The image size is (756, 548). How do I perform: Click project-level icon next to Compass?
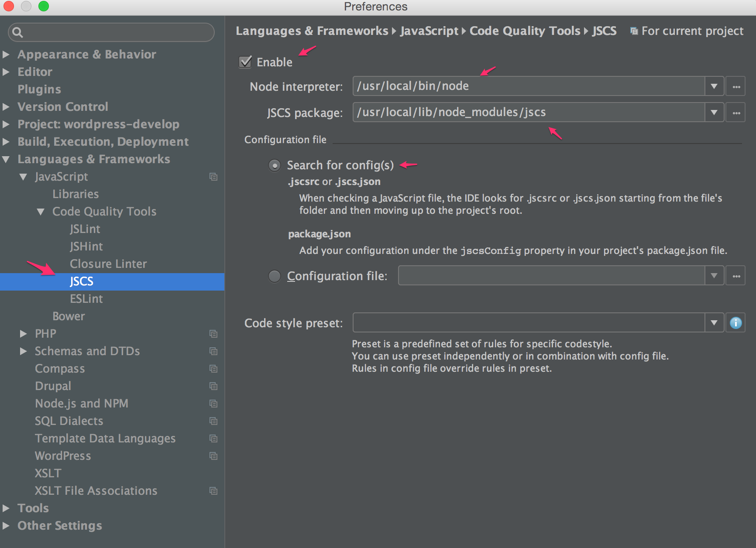213,369
